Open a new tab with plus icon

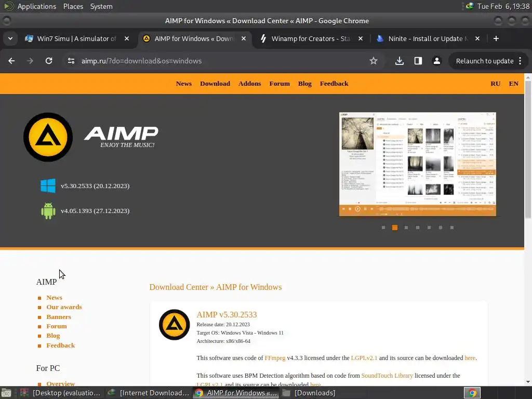496,38
